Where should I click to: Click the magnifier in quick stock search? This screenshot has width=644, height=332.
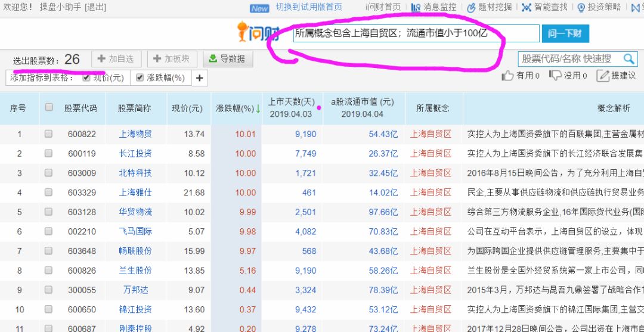coord(628,59)
